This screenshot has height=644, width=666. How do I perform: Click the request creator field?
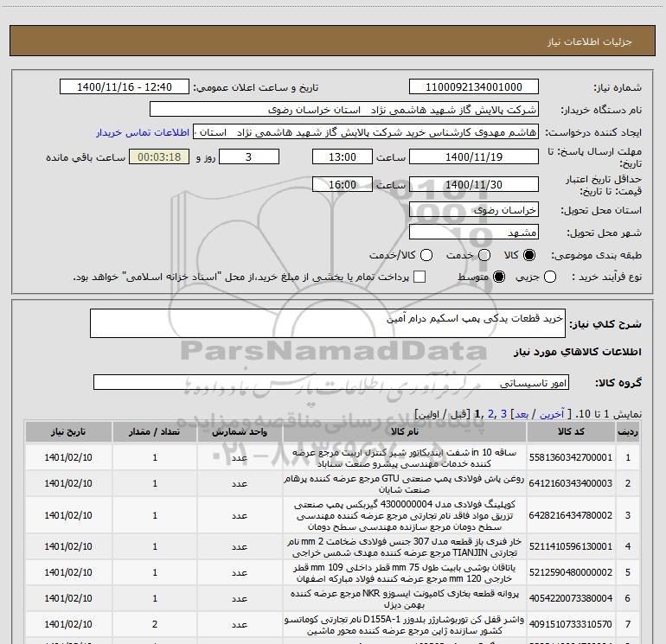[366, 131]
